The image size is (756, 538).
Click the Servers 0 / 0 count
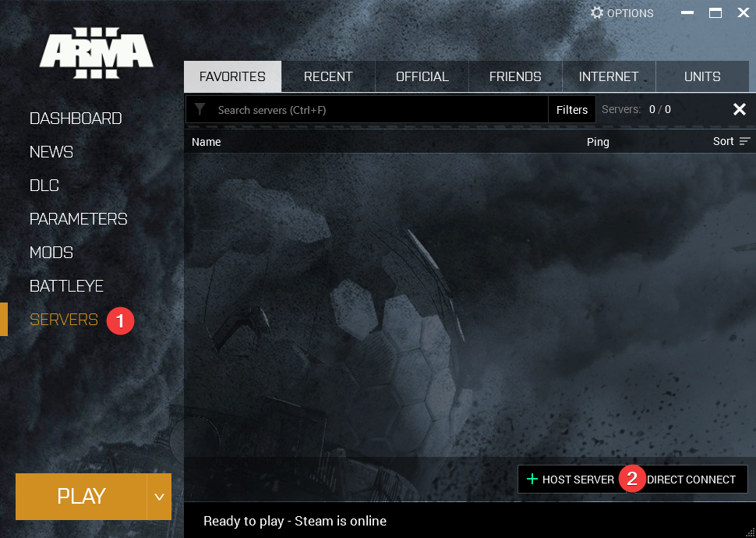pos(637,109)
